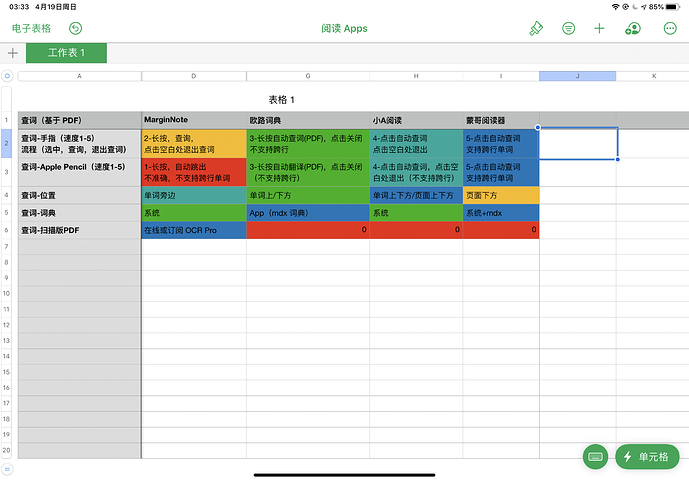The width and height of the screenshot is (689, 481).
Task: Select the yellow 2-长按，查词 cell
Action: click(x=194, y=144)
